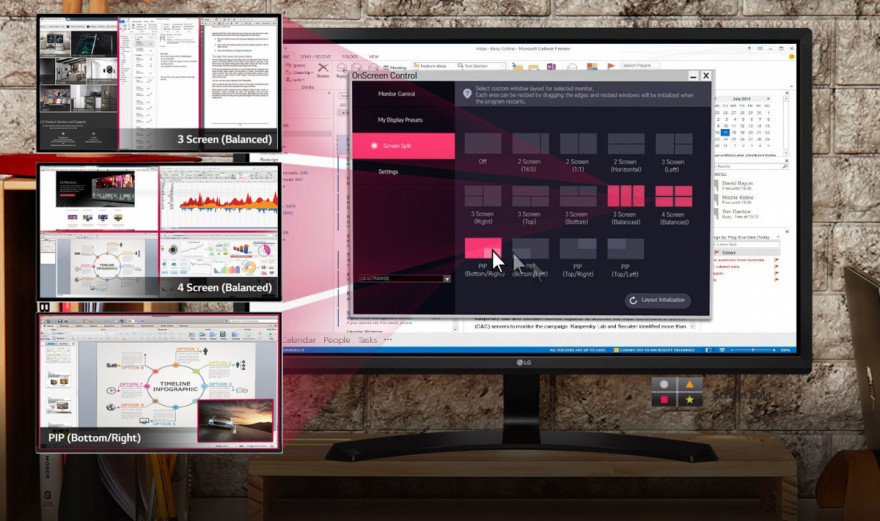The width and height of the screenshot is (880, 521).
Task: Open the LG ULTRAWIDE monitor dropdown
Action: point(405,278)
